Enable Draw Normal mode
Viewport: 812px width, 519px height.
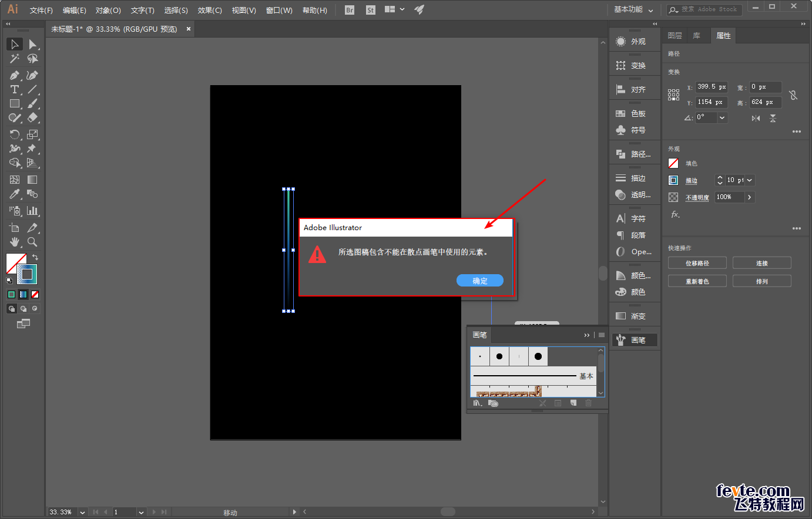[x=11, y=308]
